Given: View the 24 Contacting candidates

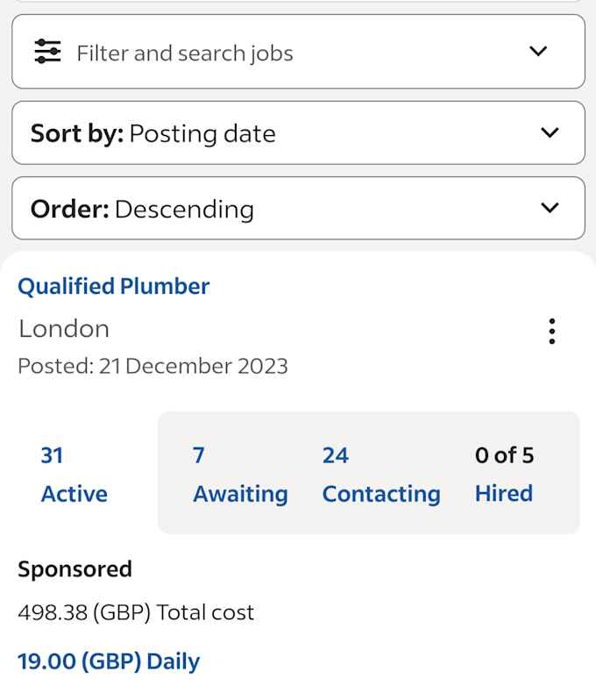Looking at the screenshot, I should point(381,474).
